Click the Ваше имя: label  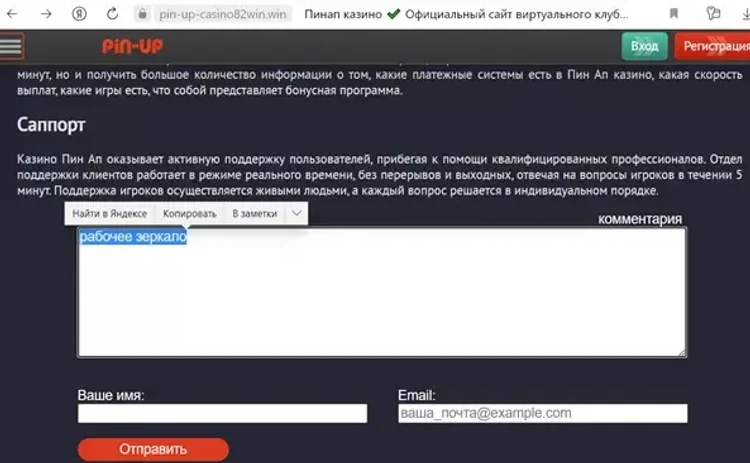coord(110,395)
